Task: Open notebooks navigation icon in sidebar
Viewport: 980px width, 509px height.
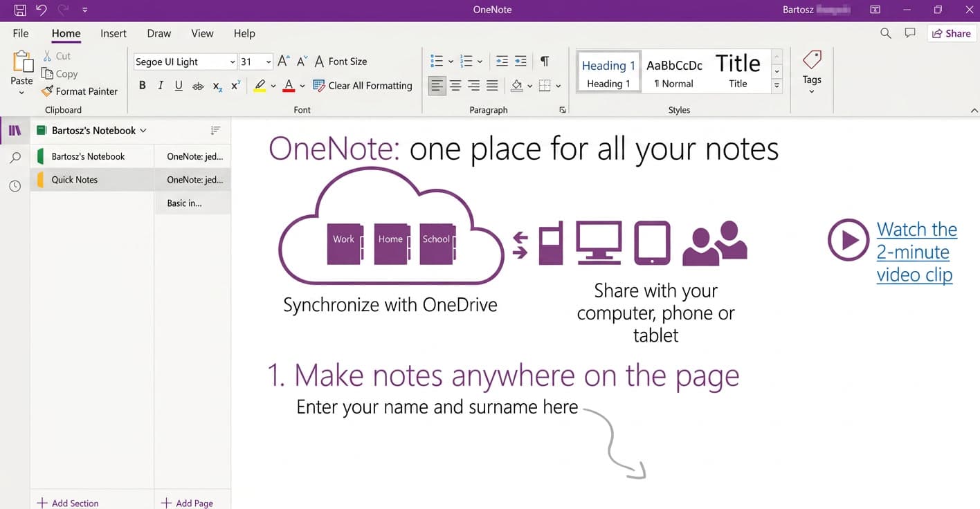Action: 15,131
